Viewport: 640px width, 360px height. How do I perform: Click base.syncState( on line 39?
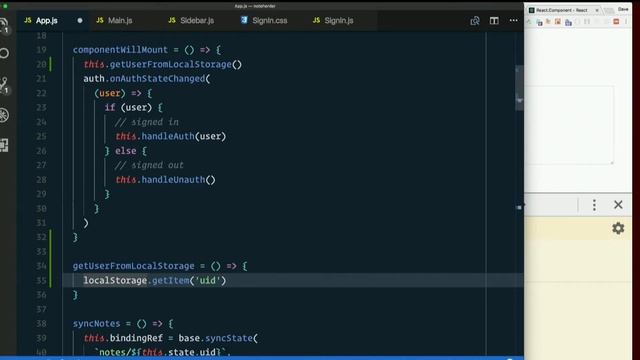click(x=218, y=338)
